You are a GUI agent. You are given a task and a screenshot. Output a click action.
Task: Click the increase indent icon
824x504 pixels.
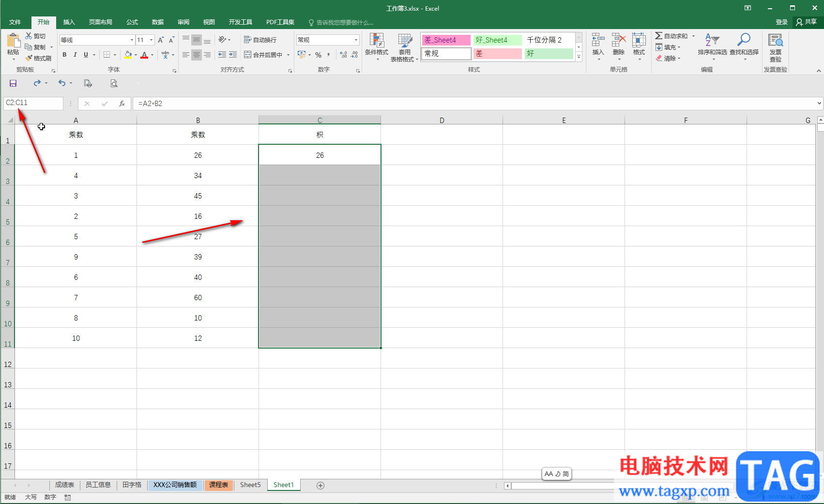(233, 55)
